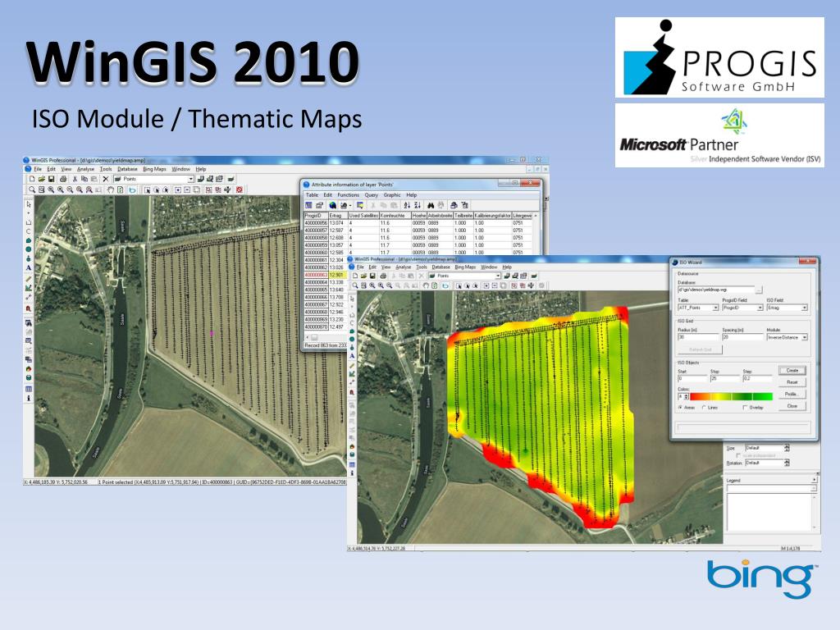The image size is (840, 630).
Task: Click red stop icon at left toolbar end
Action: (239, 189)
